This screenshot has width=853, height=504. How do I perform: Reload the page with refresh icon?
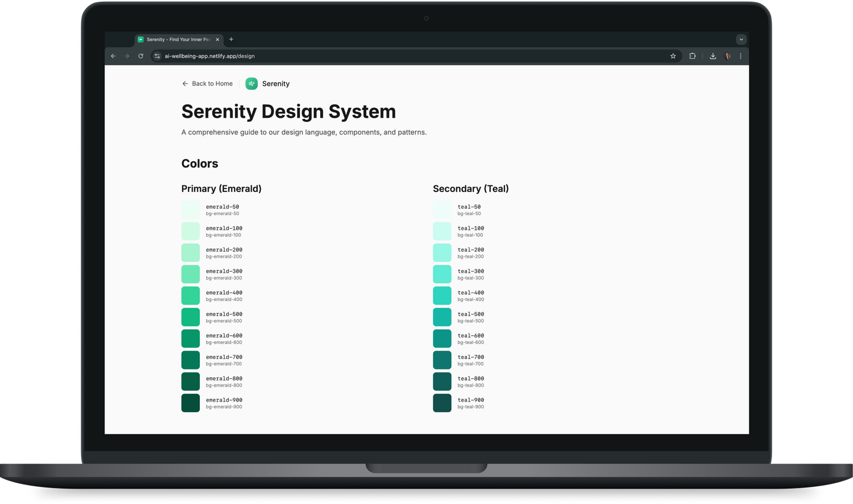click(140, 56)
